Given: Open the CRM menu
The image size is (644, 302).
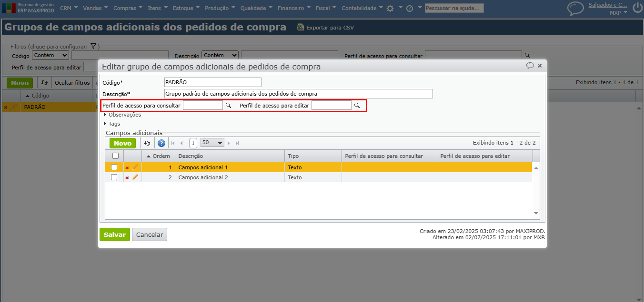Looking at the screenshot, I should [69, 8].
